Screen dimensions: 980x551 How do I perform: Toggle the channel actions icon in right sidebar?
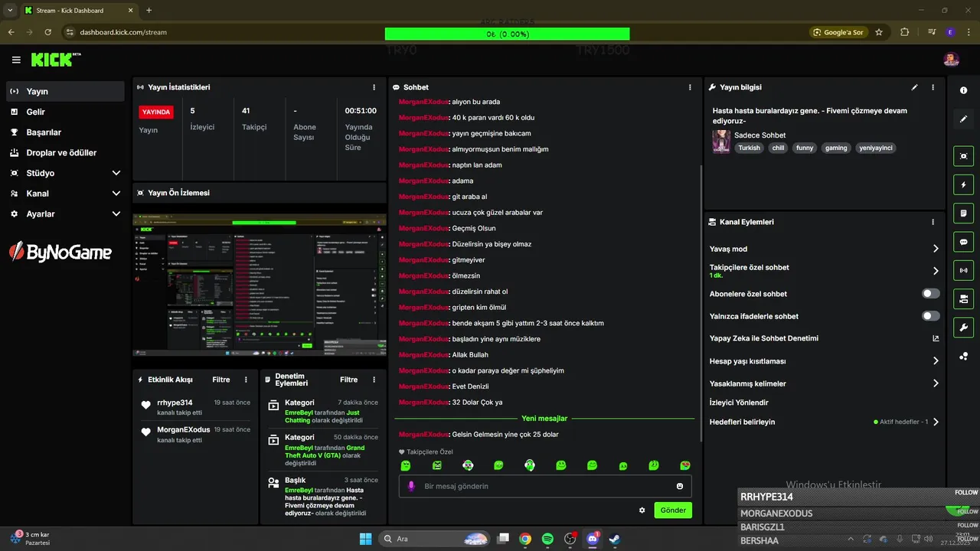point(963,298)
